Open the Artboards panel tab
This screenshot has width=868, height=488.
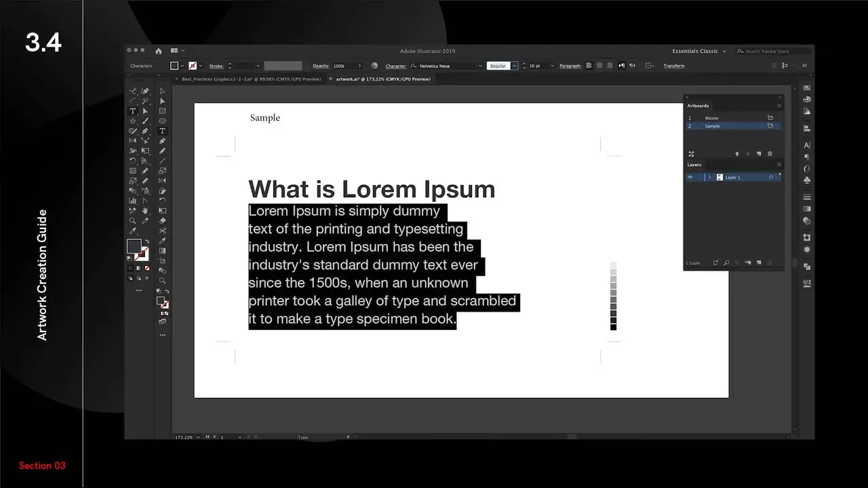pyautogui.click(x=698, y=106)
